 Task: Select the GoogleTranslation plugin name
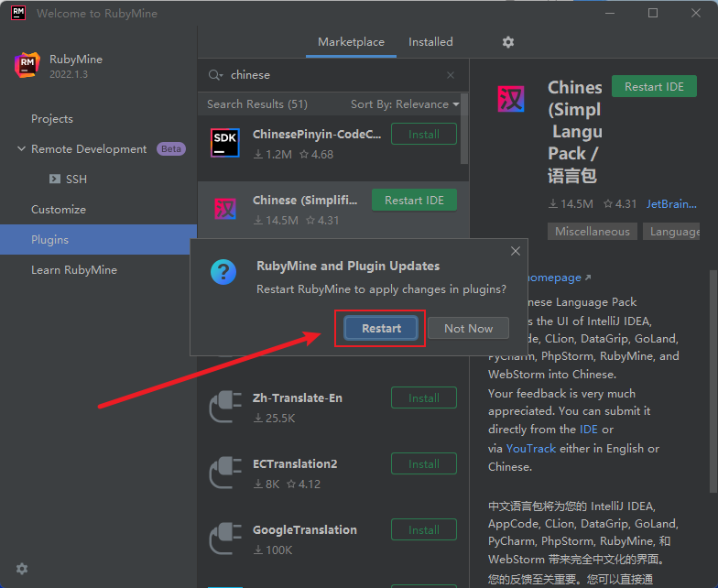[x=304, y=529]
